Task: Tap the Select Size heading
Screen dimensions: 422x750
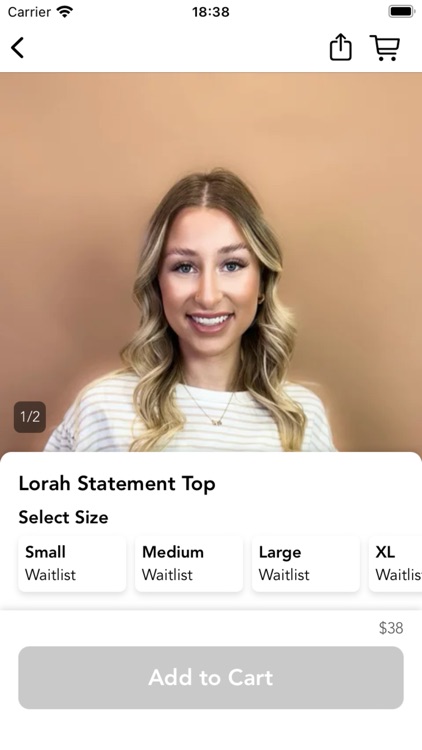Action: [63, 517]
